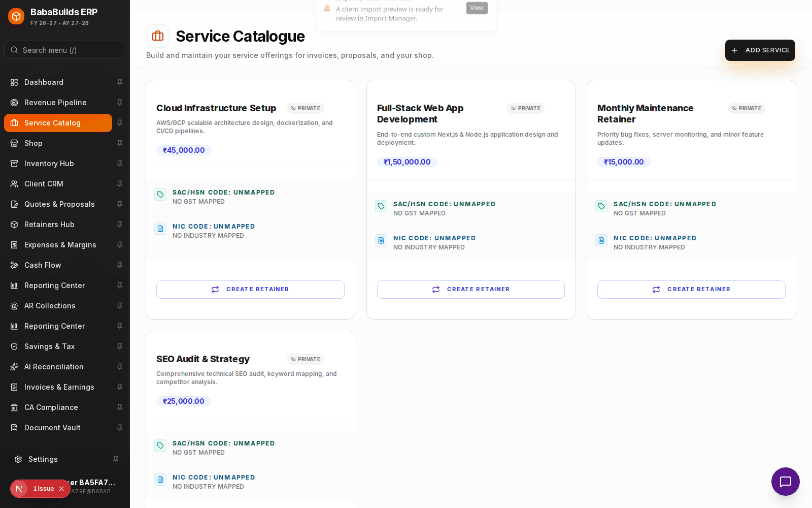
Task: Click the Document Vault icon
Action: coord(14,428)
